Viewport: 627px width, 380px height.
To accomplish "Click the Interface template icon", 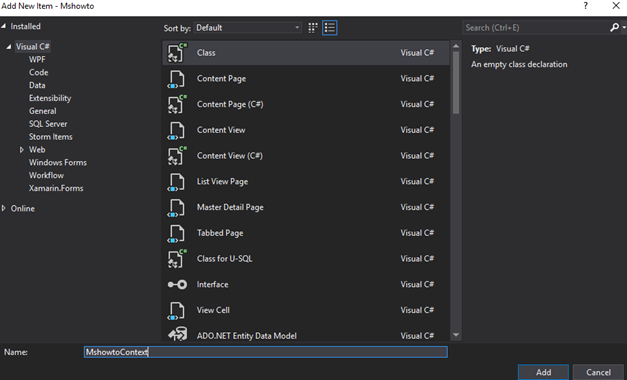I will tap(177, 284).
